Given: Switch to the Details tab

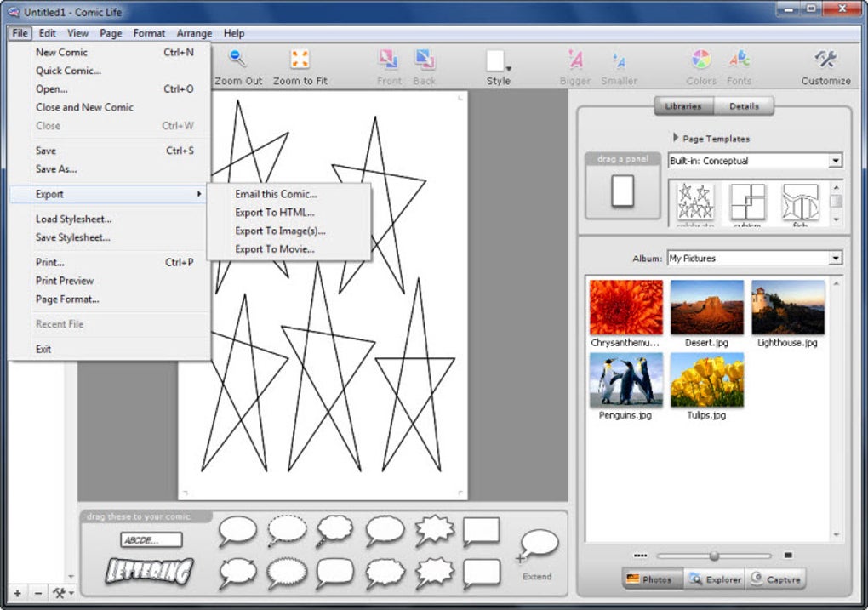Looking at the screenshot, I should [x=744, y=106].
